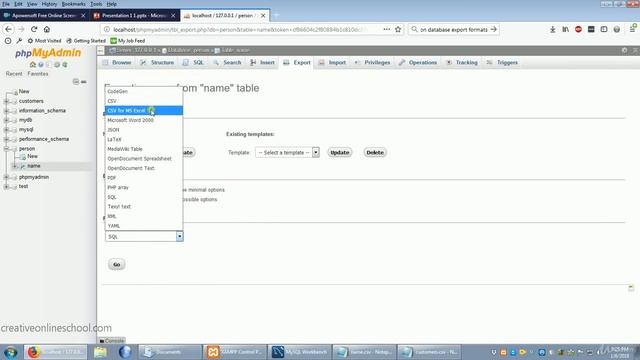Viewport: 640px width, 360px height.
Task: Select CSV for MS Excel format option
Action: [144, 111]
